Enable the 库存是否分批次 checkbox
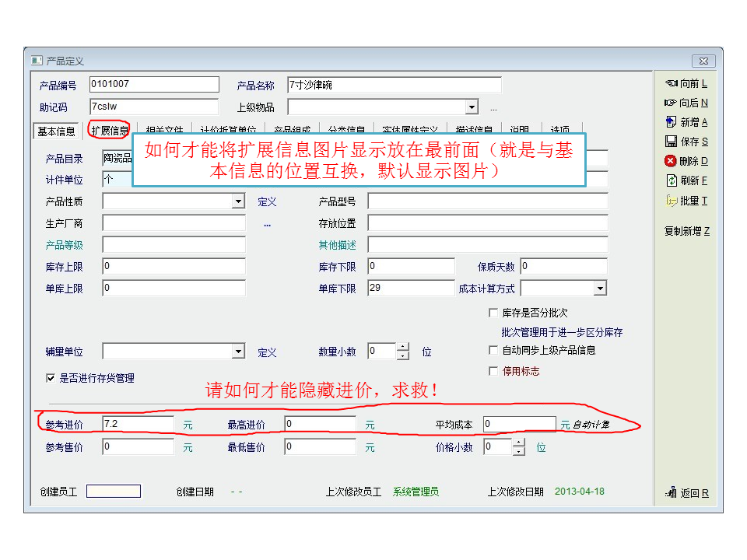 [x=493, y=313]
